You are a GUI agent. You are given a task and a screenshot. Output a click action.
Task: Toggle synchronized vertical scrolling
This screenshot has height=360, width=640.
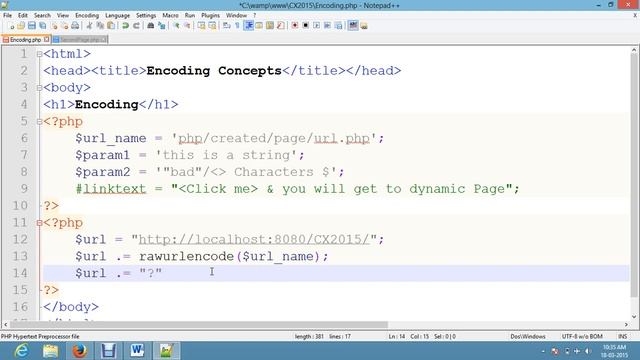(x=202, y=26)
